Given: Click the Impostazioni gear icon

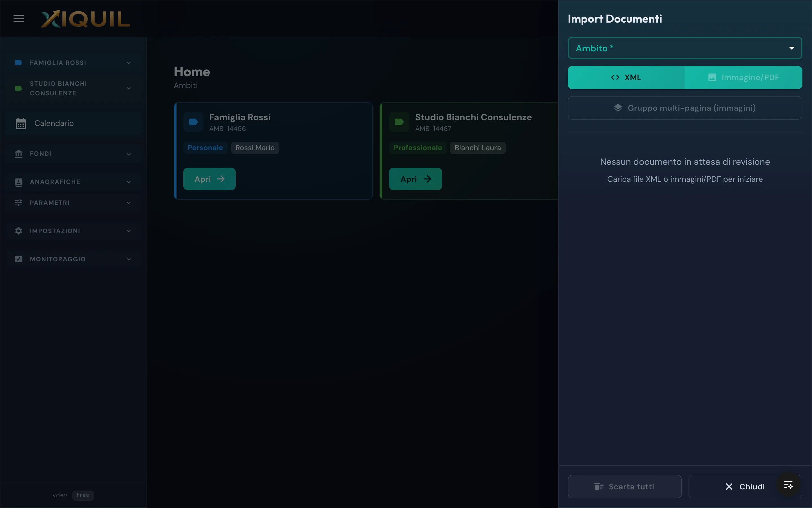Looking at the screenshot, I should pyautogui.click(x=19, y=231).
